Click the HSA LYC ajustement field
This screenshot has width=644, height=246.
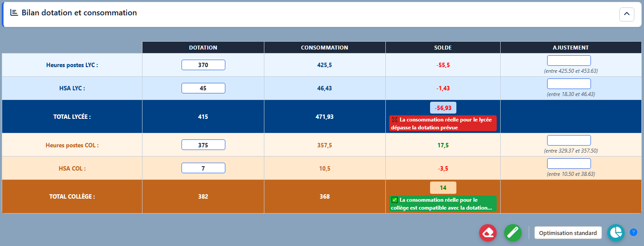click(x=569, y=84)
